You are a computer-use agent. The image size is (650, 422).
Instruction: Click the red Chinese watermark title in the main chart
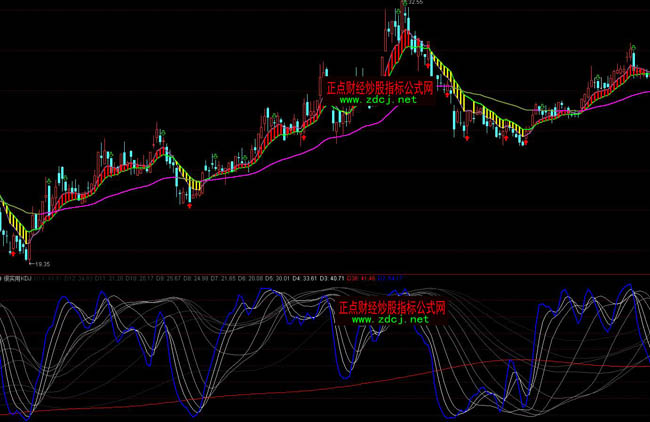coord(380,88)
